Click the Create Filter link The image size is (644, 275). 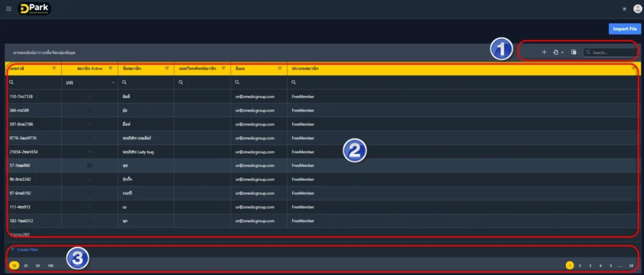(27, 249)
